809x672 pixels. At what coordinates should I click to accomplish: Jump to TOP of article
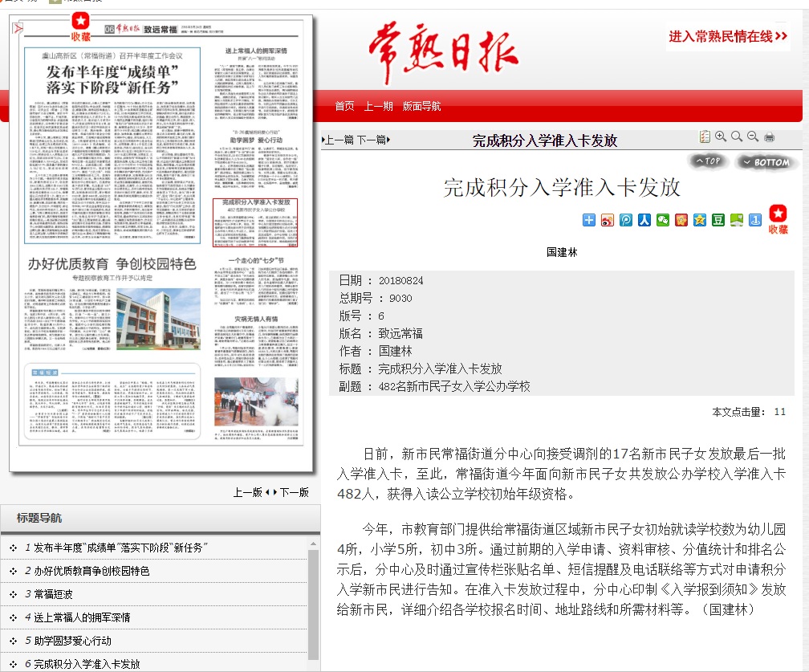pos(707,161)
